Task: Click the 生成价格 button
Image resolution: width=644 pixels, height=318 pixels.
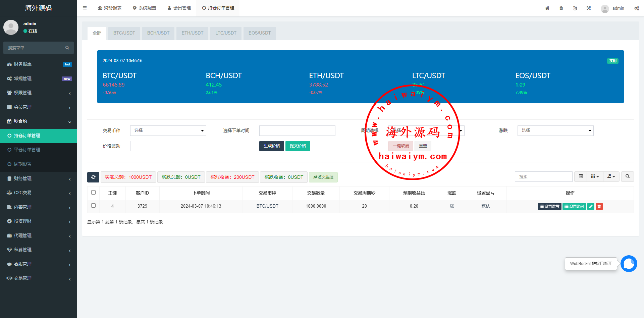Action: pos(271,146)
